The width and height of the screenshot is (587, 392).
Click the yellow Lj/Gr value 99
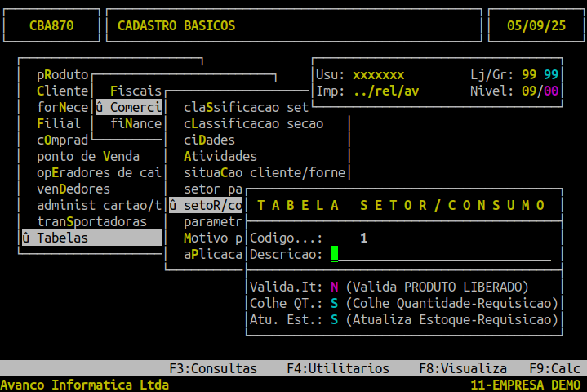529,75
